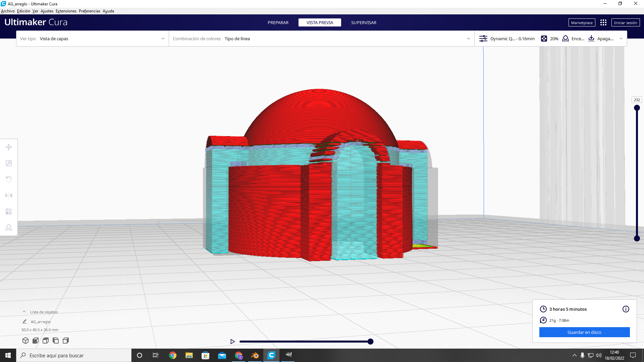This screenshot has width=644, height=362.
Task: Select the VISTA PREVIA tab
Action: click(x=320, y=22)
